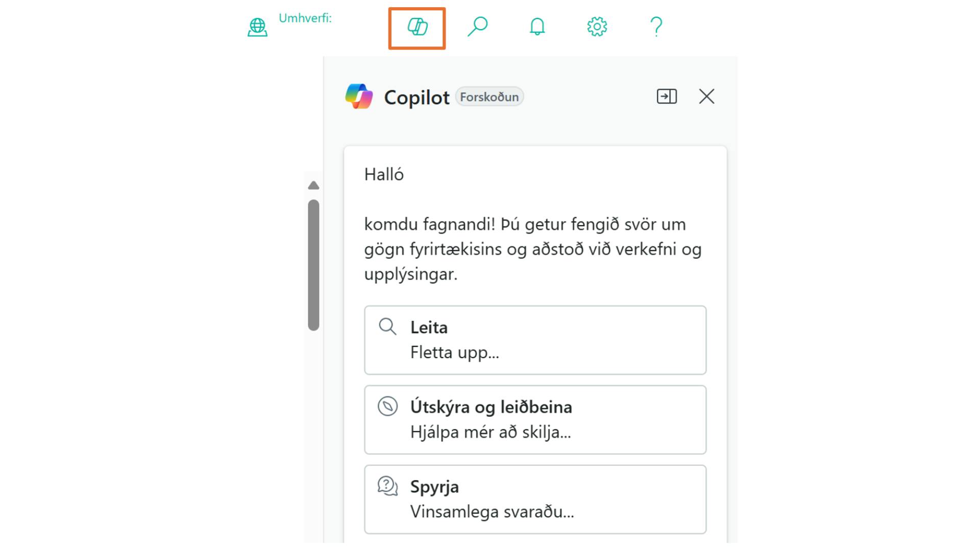The height and width of the screenshot is (551, 980).
Task: Select the Spyrja suggestion card
Action: tap(535, 499)
